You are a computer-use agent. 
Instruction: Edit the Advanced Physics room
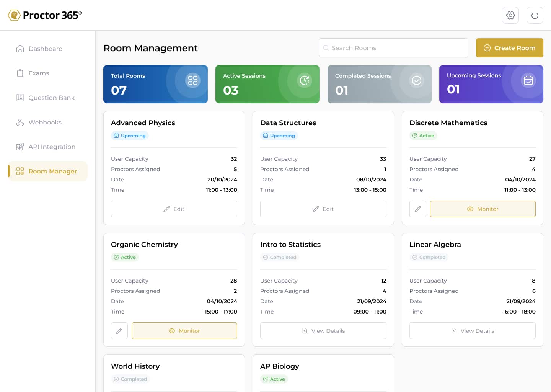[174, 209]
